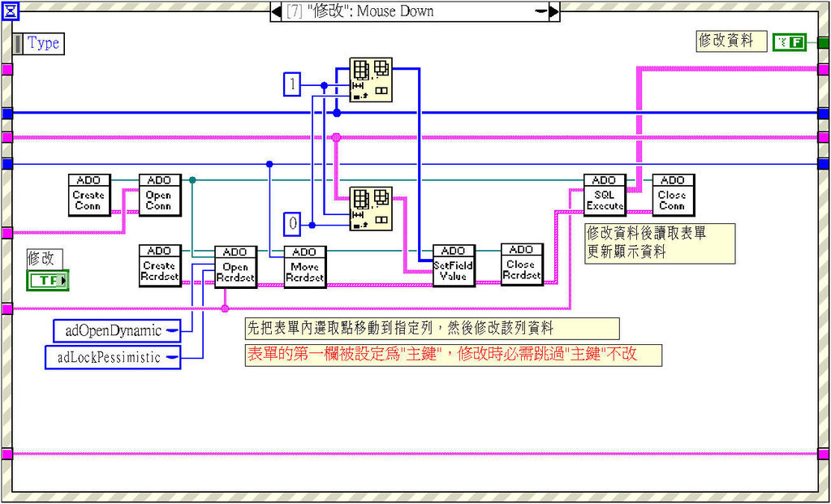
Task: Click the comment 修改資料後讀取表單
Action: [661, 243]
